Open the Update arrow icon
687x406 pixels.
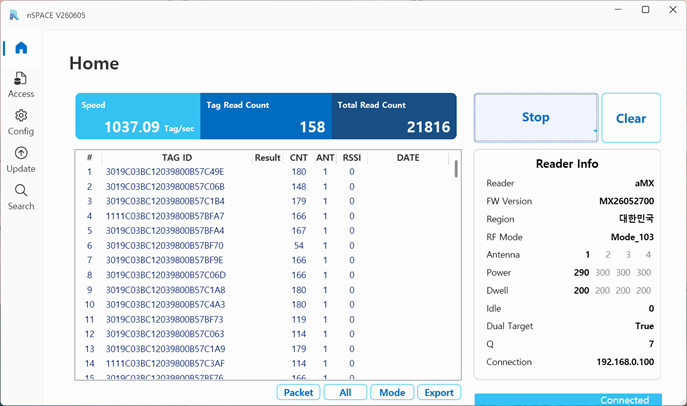21,153
